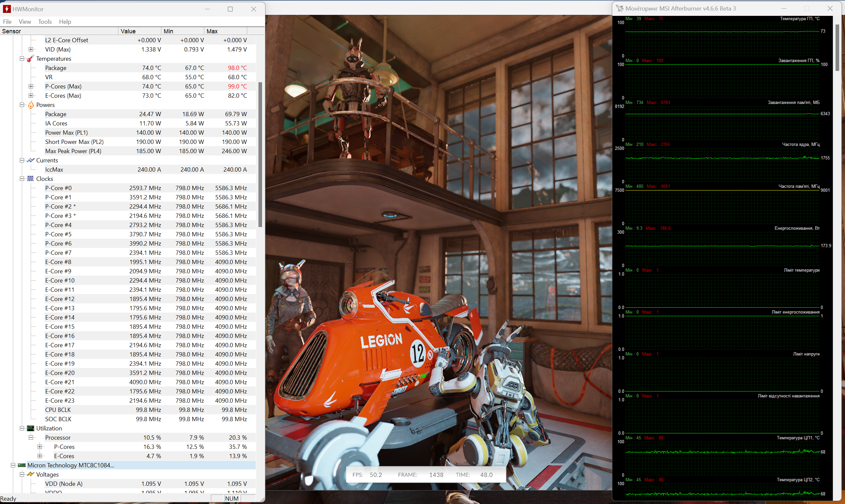845x504 pixels.
Task: Expand the P-Cores utilization entry
Action: 40,447
